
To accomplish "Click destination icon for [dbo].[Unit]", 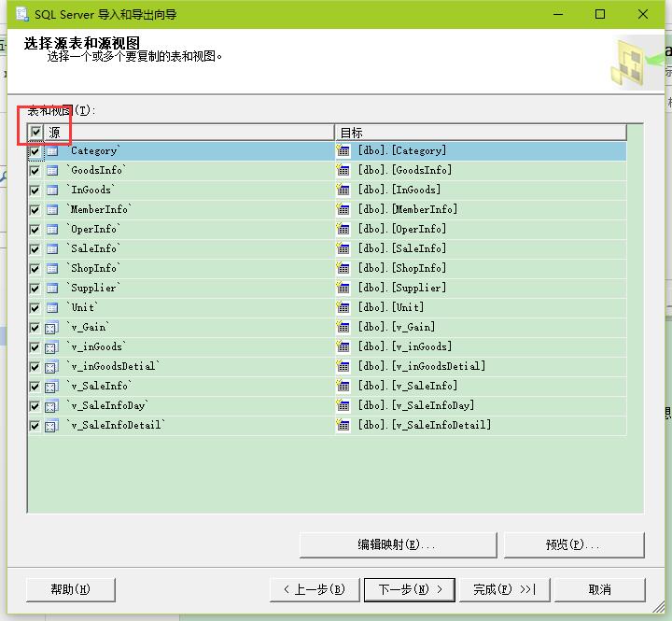I will tap(343, 307).
